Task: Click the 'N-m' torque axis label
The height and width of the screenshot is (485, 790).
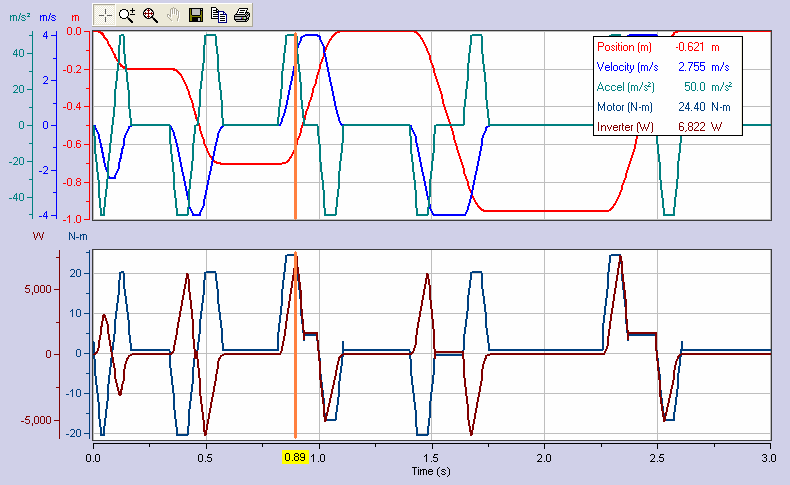Action: tap(77, 236)
